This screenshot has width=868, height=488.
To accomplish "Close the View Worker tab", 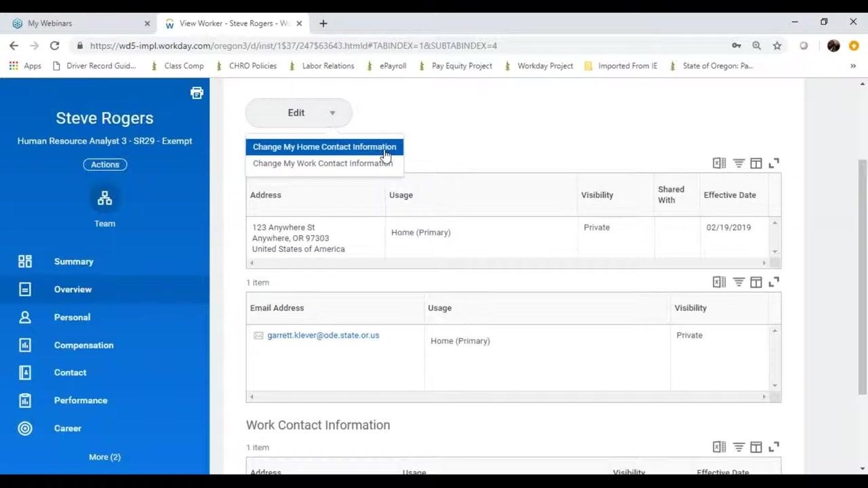I will click(x=299, y=23).
